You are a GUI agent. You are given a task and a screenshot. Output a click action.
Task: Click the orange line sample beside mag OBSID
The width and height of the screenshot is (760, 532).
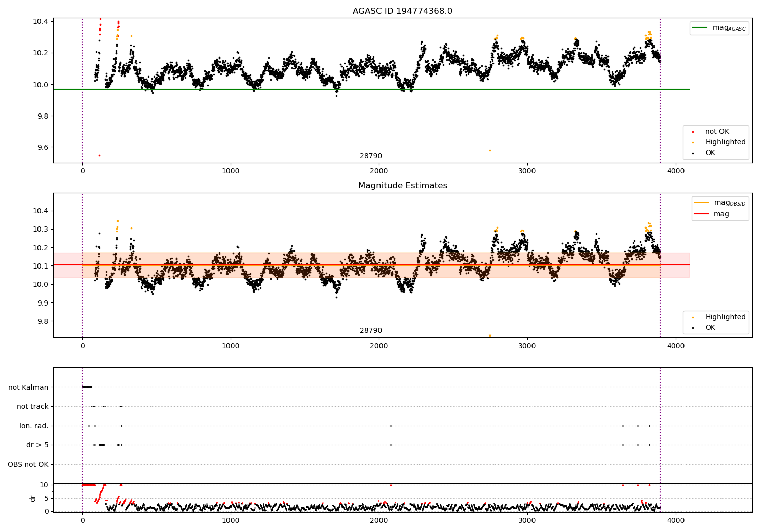[x=702, y=203]
